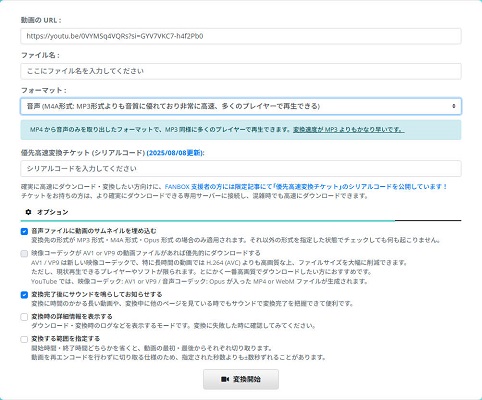Click the AV1 or VP9 option label text
This screenshot has height=400, width=482.
point(146,253)
